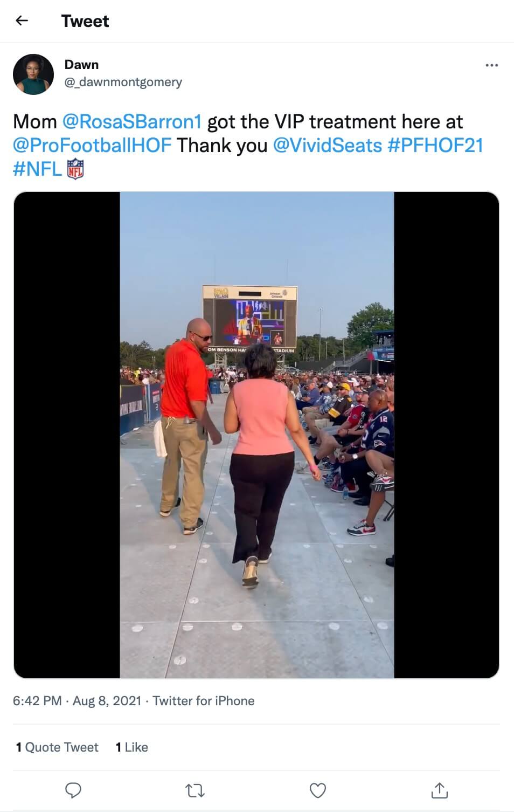This screenshot has height=812, width=514.
Task: View the 1 Like list
Action: [x=131, y=747]
